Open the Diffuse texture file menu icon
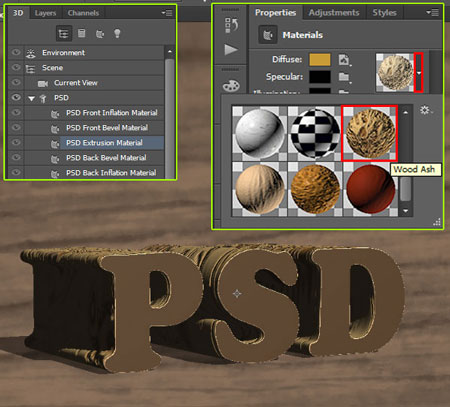The width and height of the screenshot is (450, 407). 344,60
